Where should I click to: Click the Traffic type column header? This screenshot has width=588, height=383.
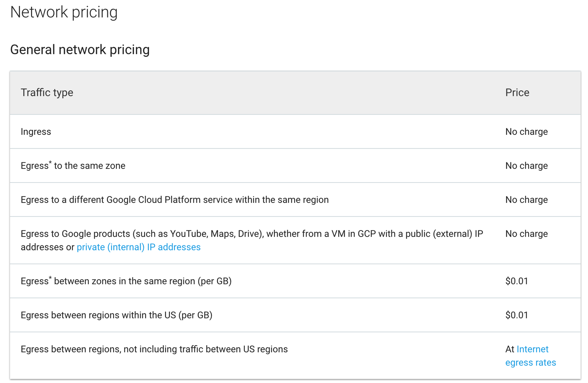(x=47, y=93)
